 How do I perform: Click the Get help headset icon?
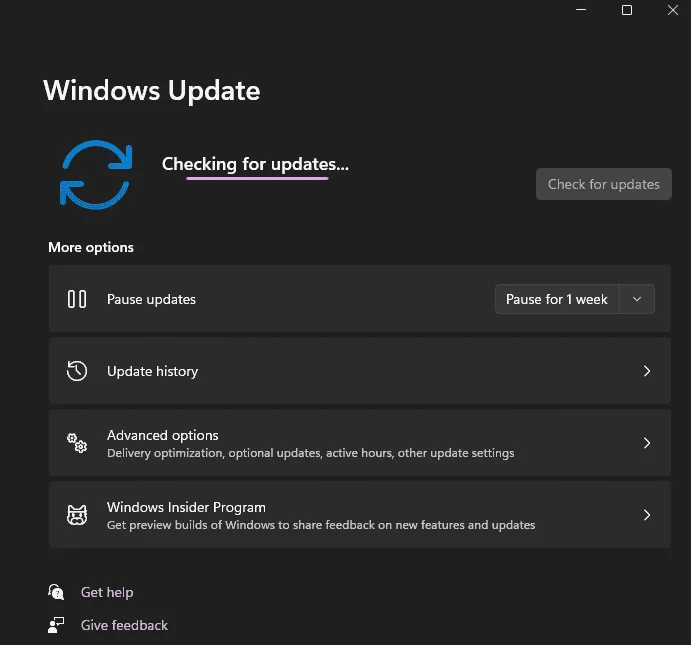tap(56, 592)
